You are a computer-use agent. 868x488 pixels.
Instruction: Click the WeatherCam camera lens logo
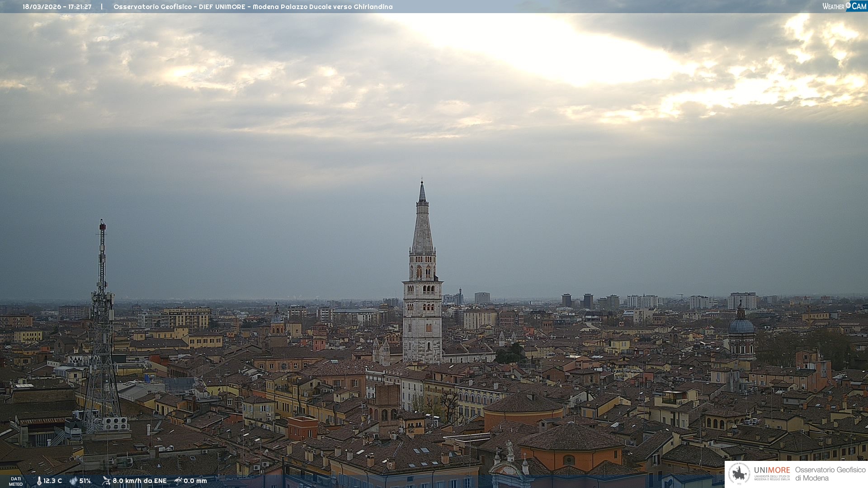tap(849, 5)
